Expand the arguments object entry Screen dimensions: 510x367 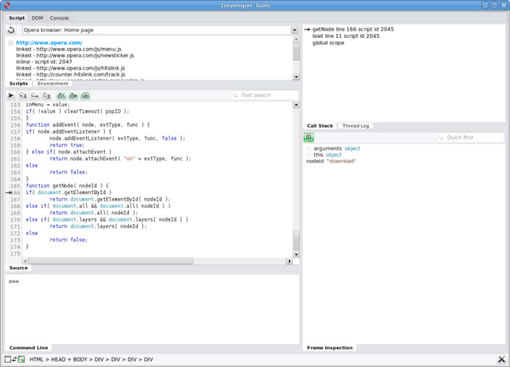(309, 149)
